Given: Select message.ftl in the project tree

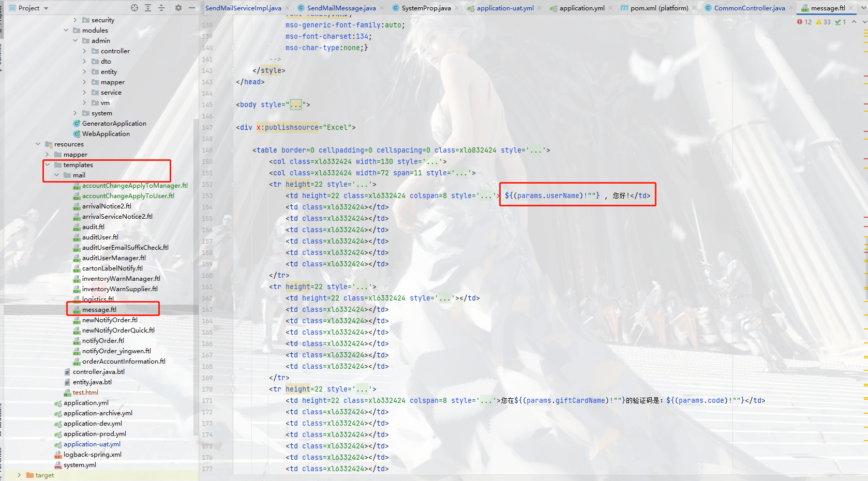Looking at the screenshot, I should 98,309.
